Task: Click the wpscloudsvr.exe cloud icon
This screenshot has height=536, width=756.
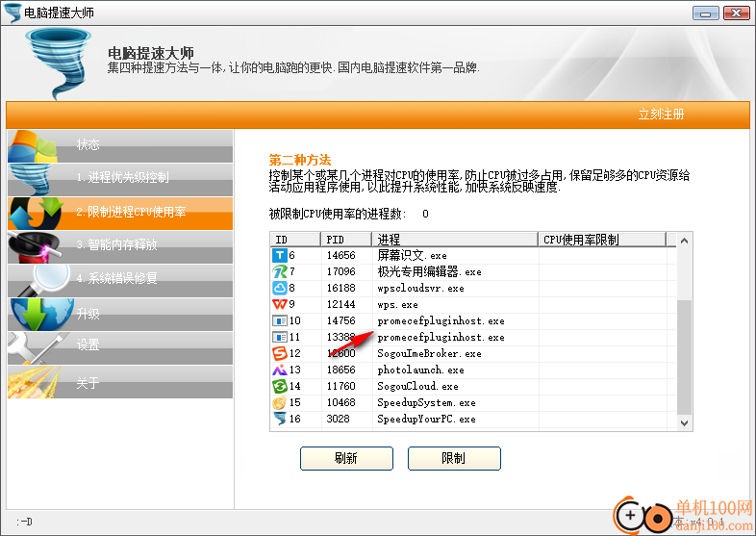Action: 280,288
